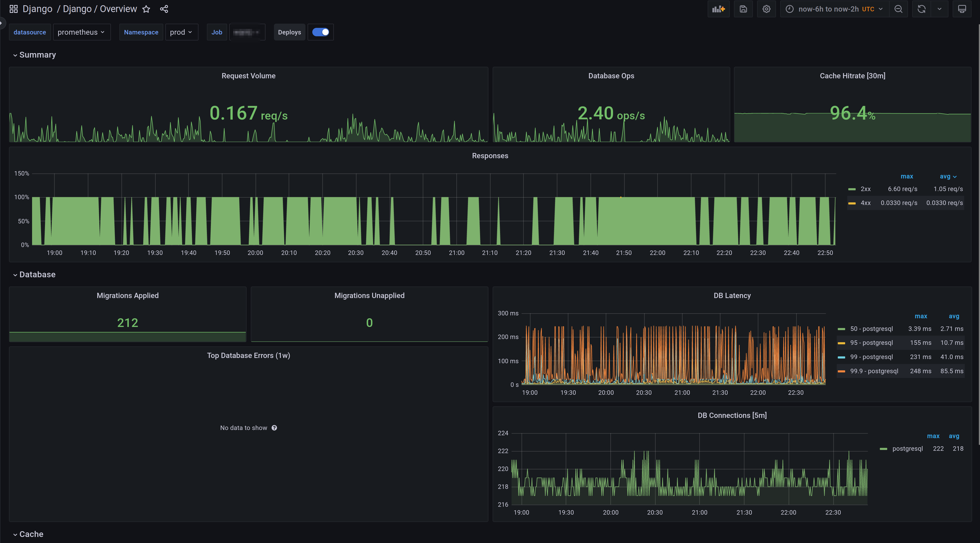The height and width of the screenshot is (543, 980).
Task: Collapse the Database row
Action: pos(37,275)
